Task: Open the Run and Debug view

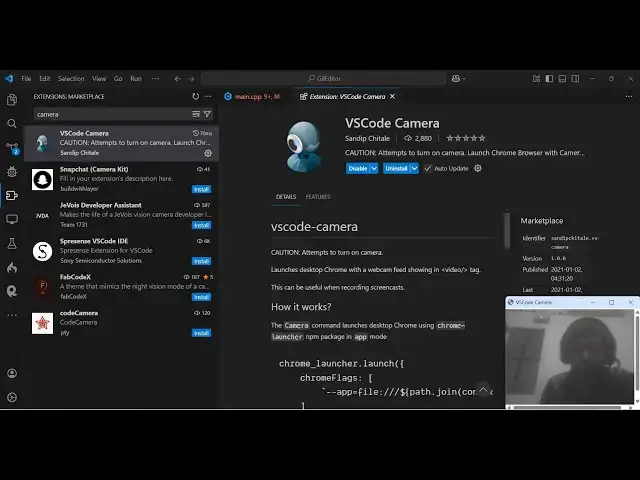Action: pos(12,171)
